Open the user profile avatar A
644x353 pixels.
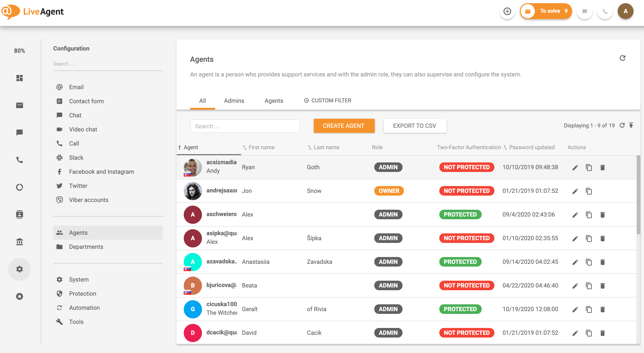(626, 11)
